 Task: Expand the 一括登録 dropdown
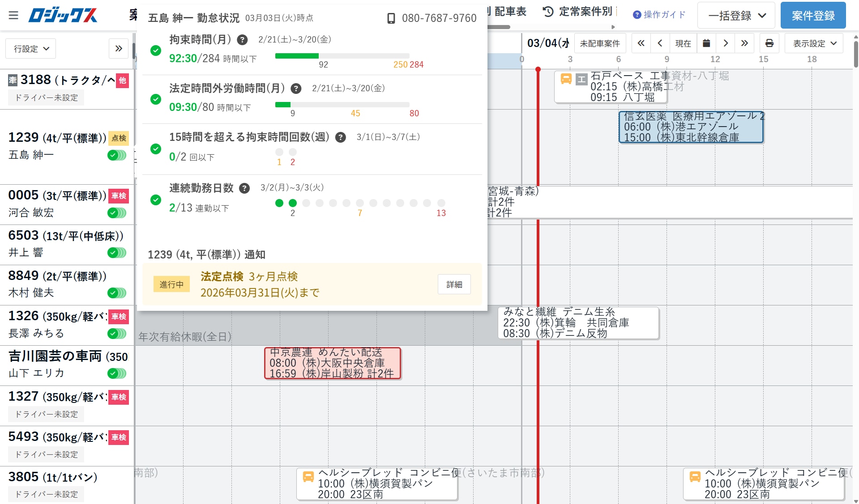pos(736,16)
